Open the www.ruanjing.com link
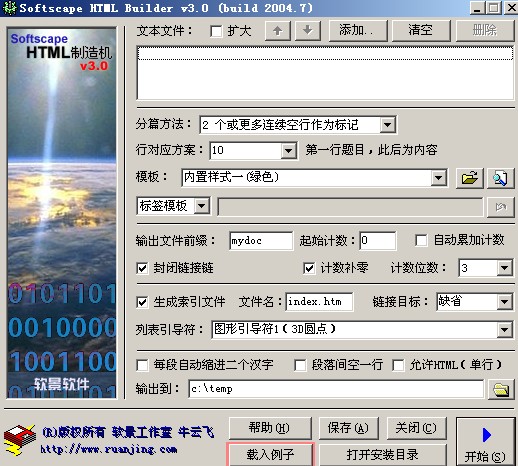The width and height of the screenshot is (518, 466). [109, 449]
